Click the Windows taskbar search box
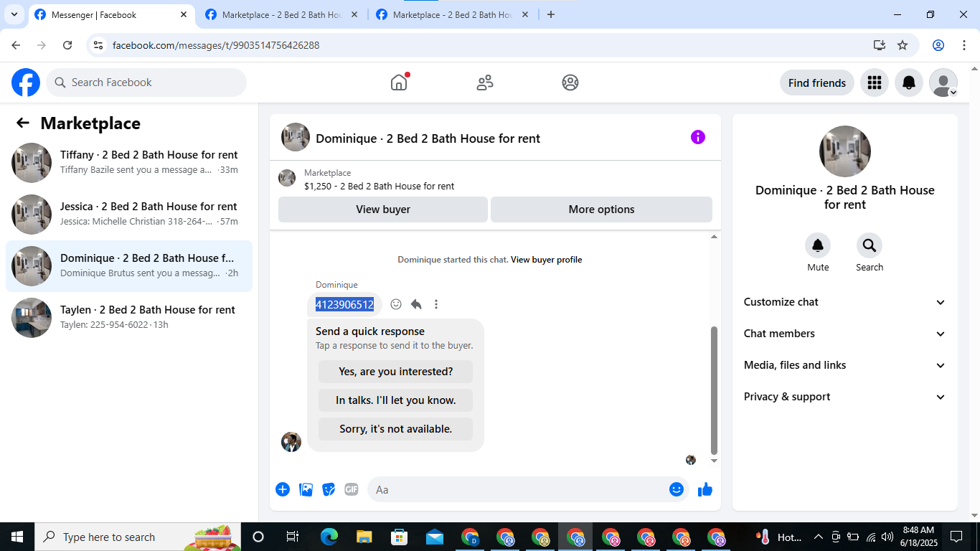The width and height of the screenshot is (980, 551). pos(137,537)
